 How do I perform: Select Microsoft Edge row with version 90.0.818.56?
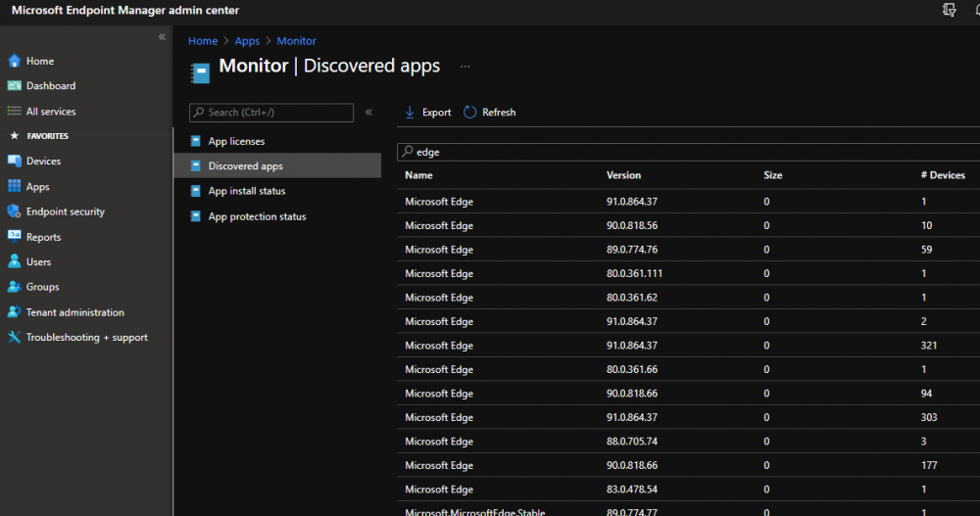(x=688, y=225)
